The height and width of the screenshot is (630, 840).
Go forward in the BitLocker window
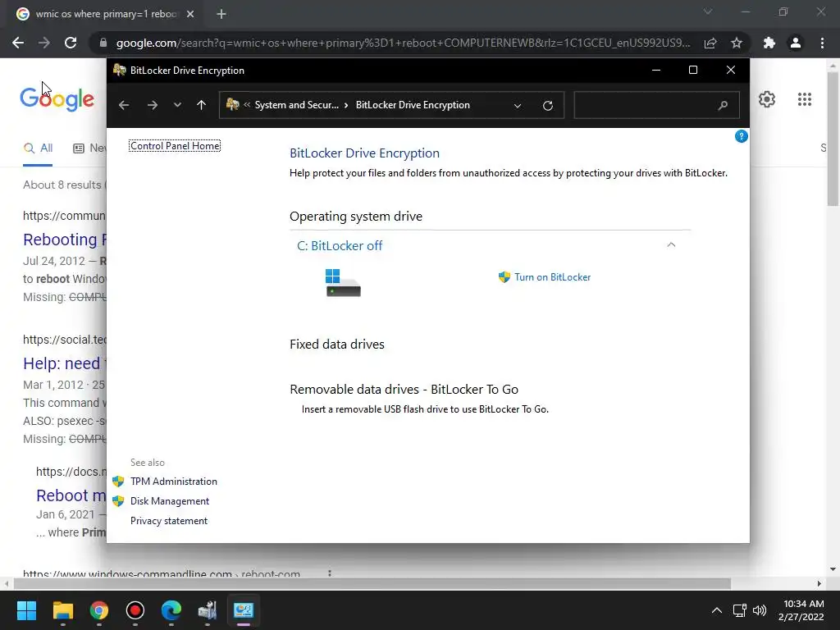coord(153,105)
